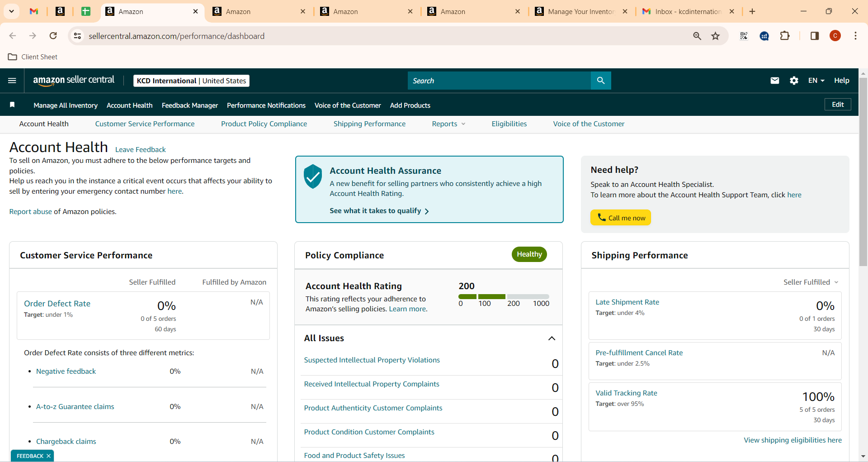This screenshot has height=462, width=868.
Task: Click the page vertical scrollbar
Action: pyautogui.click(x=863, y=172)
